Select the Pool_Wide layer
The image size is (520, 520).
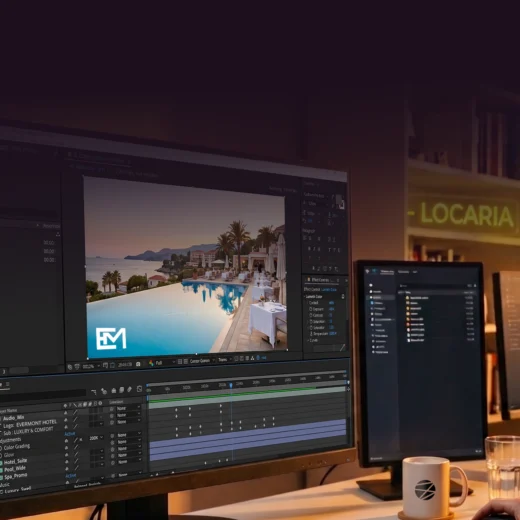click(15, 469)
